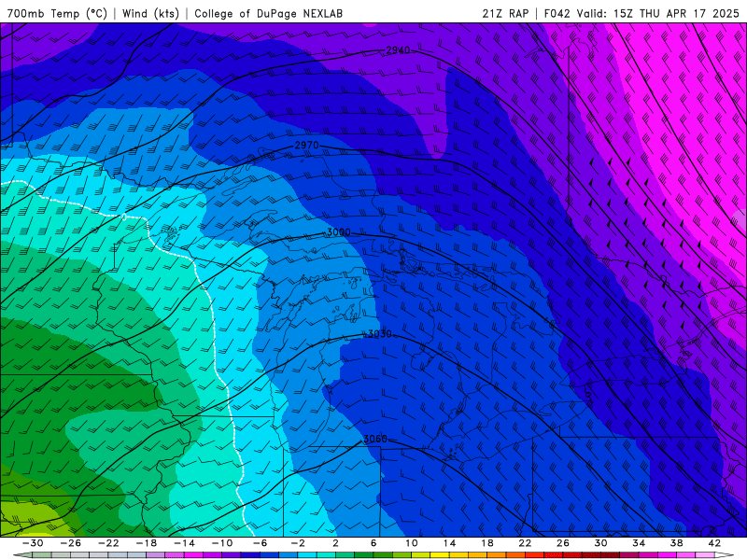Click the 2 colorbar tick label
This screenshot has width=747, height=560.
pyautogui.click(x=335, y=543)
